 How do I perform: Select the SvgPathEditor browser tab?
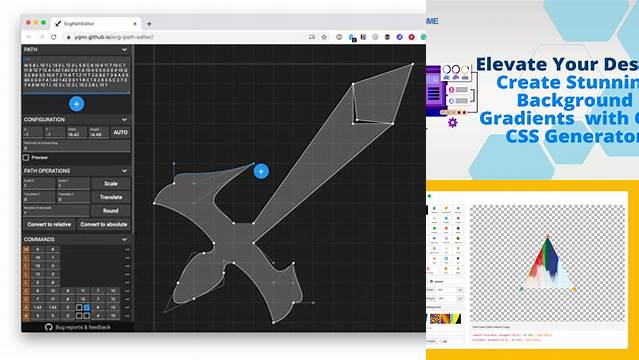[x=95, y=24]
